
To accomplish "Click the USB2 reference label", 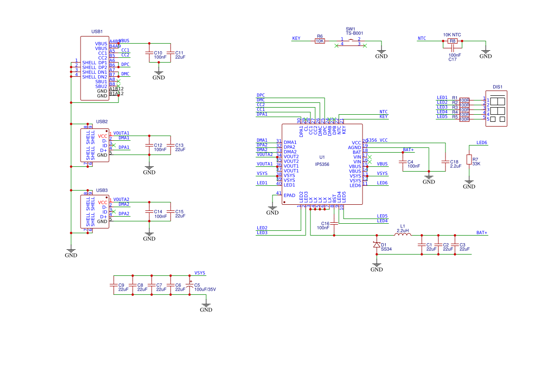I will [102, 122].
